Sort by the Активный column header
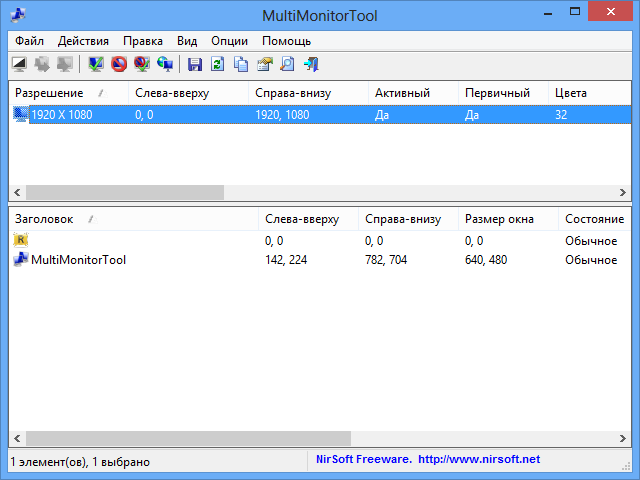 (413, 93)
